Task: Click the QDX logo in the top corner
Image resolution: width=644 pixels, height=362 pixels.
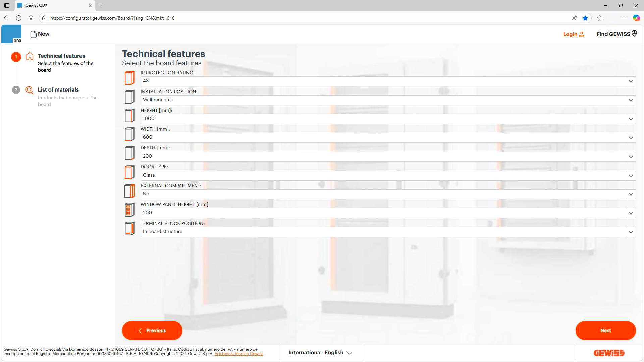Action: click(x=11, y=34)
